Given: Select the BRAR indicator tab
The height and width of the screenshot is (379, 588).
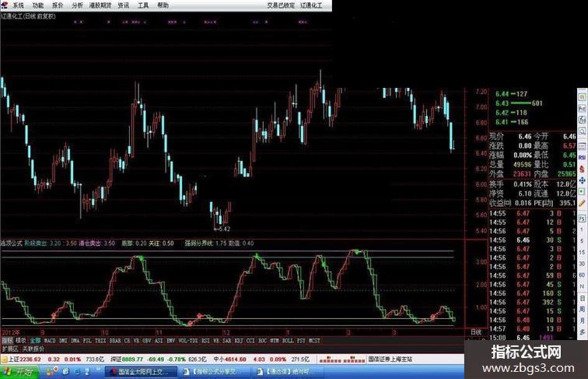Looking at the screenshot, I should [114, 340].
